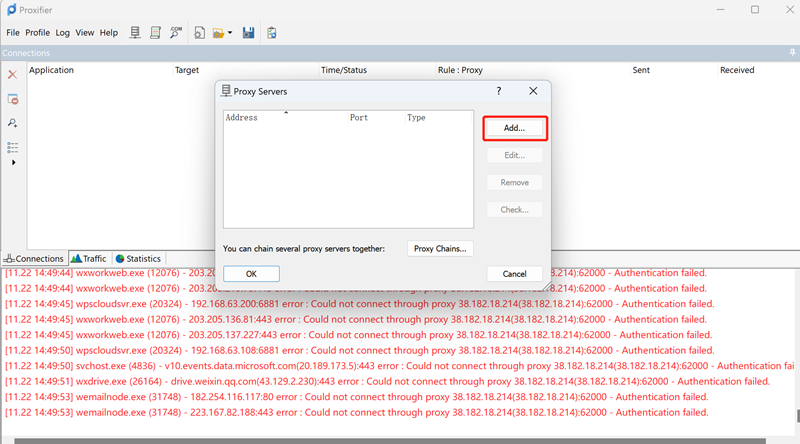
Task: Select log line wxworkweb.exe 203.205.136.81:443
Action: (x=356, y=319)
